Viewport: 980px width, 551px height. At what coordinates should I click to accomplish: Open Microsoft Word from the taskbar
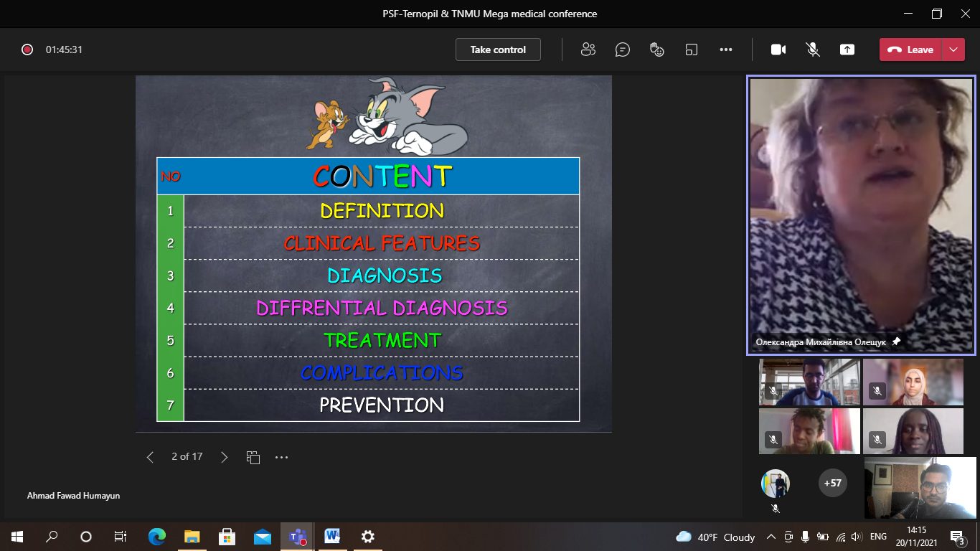coord(332,537)
